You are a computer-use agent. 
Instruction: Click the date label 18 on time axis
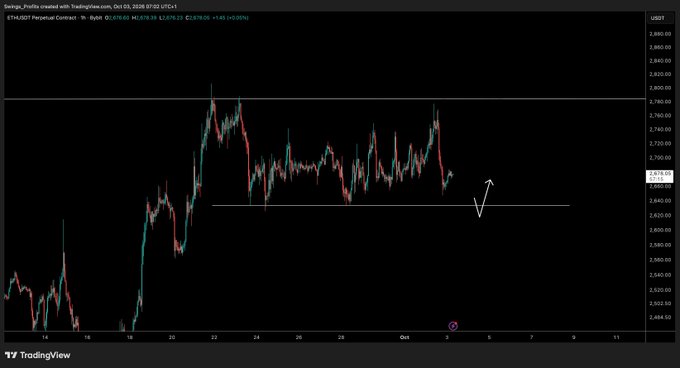point(130,337)
